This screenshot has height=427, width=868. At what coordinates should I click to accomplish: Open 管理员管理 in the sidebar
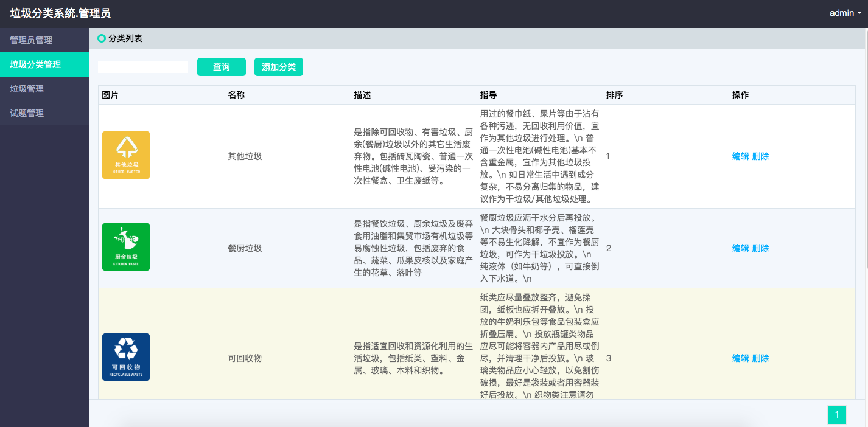[x=32, y=40]
